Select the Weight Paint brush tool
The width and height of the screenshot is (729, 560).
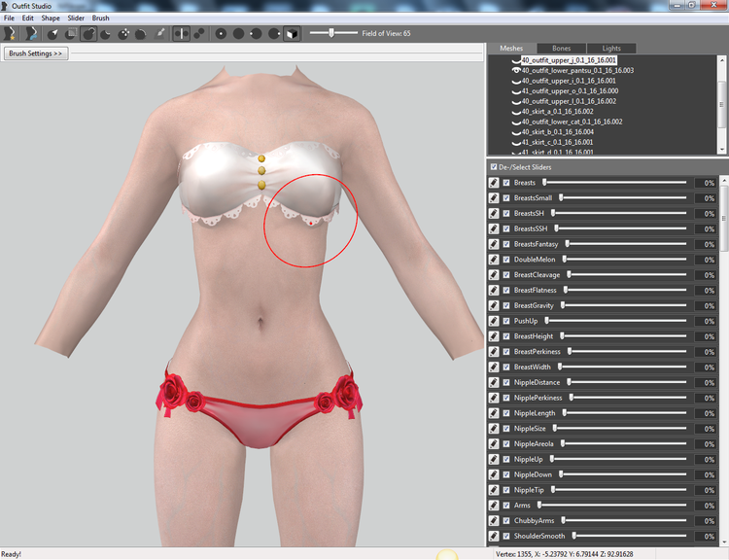click(x=159, y=34)
